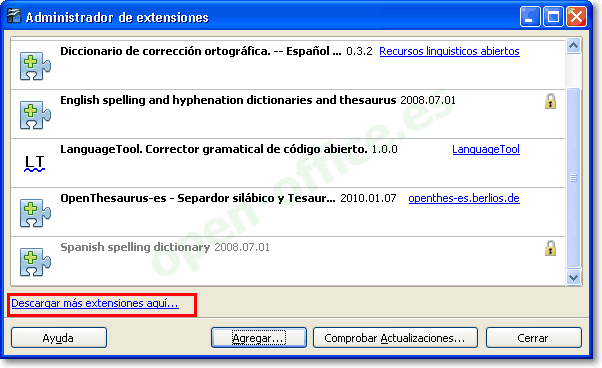
Task: Open the LanguageTool publisher link
Action: click(x=486, y=149)
